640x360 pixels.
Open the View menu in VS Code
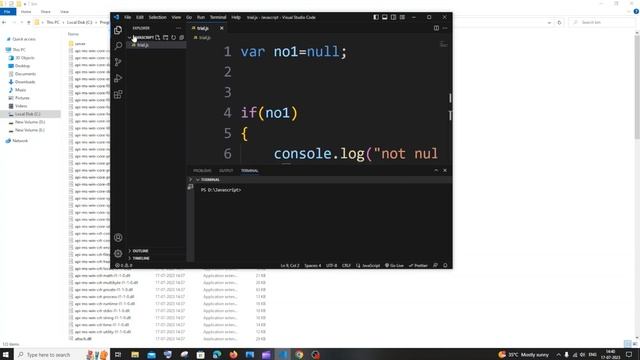pos(176,17)
